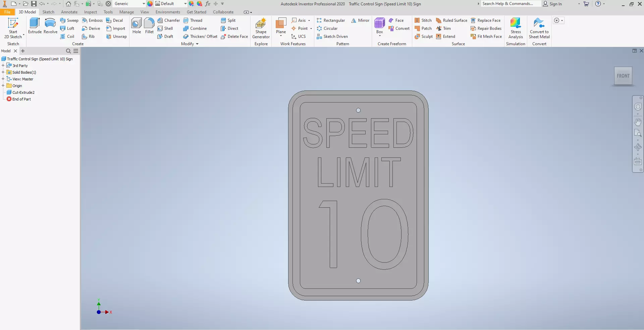Click the Save icon in quick access toolbar
This screenshot has height=330, width=644.
point(34,4)
